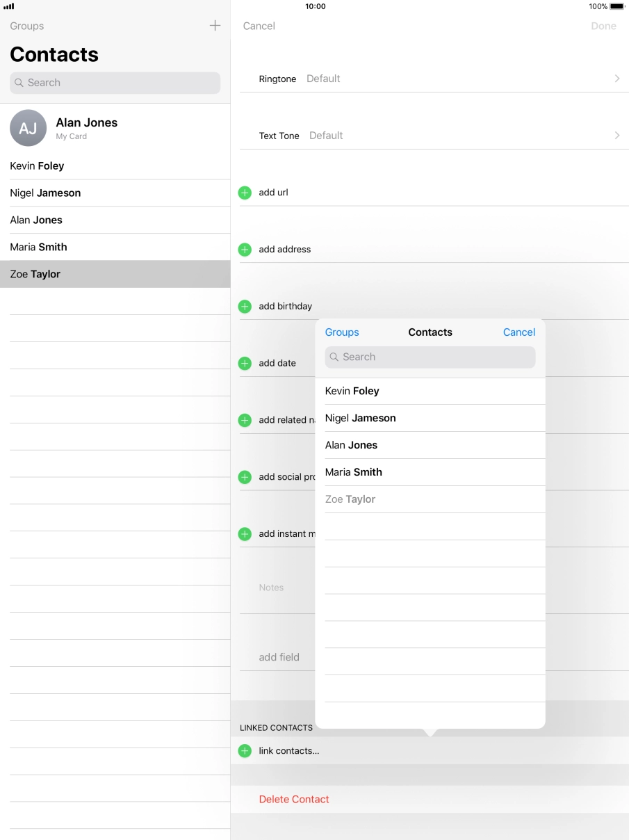This screenshot has height=840, width=629.
Task: Tap green plus icon beside add birthday
Action: coord(245,307)
